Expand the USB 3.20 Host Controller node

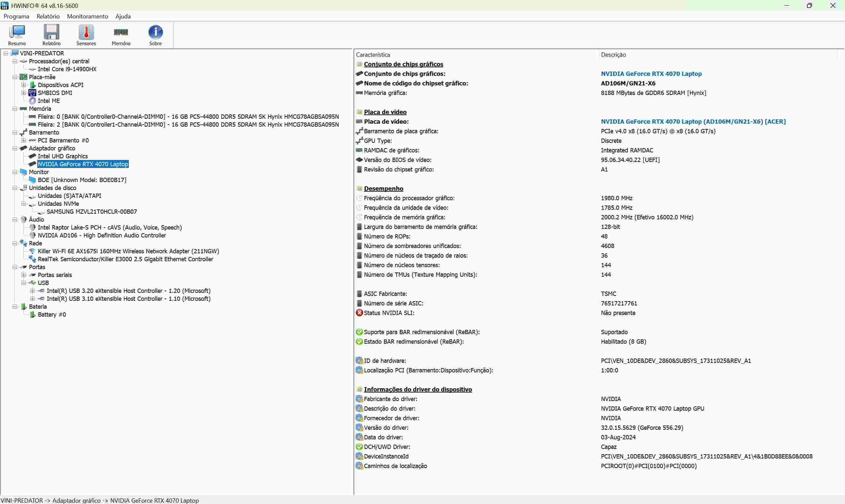click(x=32, y=291)
